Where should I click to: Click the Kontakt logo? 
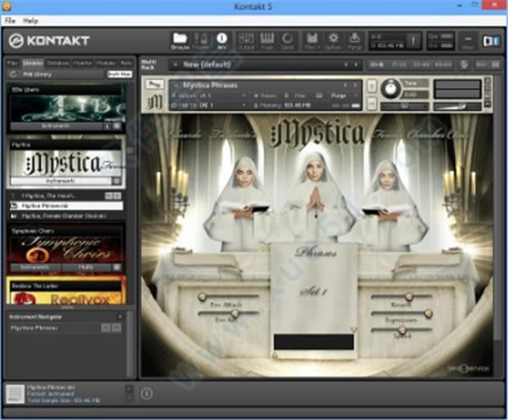pos(49,41)
